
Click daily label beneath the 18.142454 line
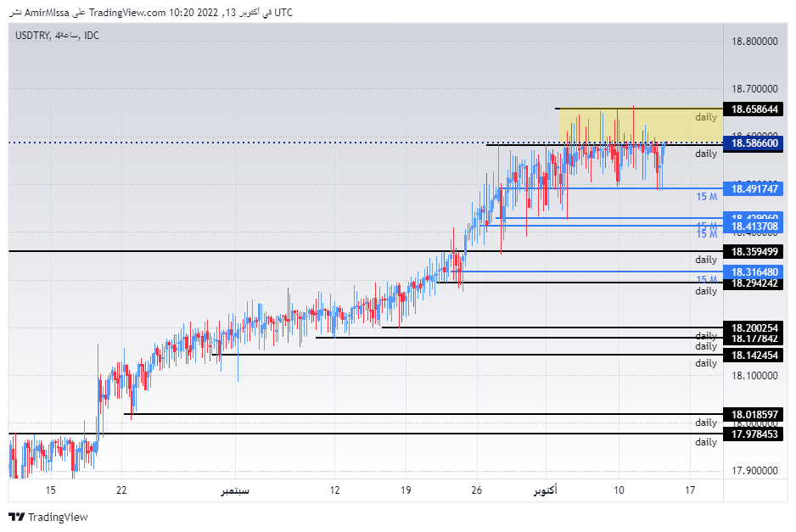706,363
